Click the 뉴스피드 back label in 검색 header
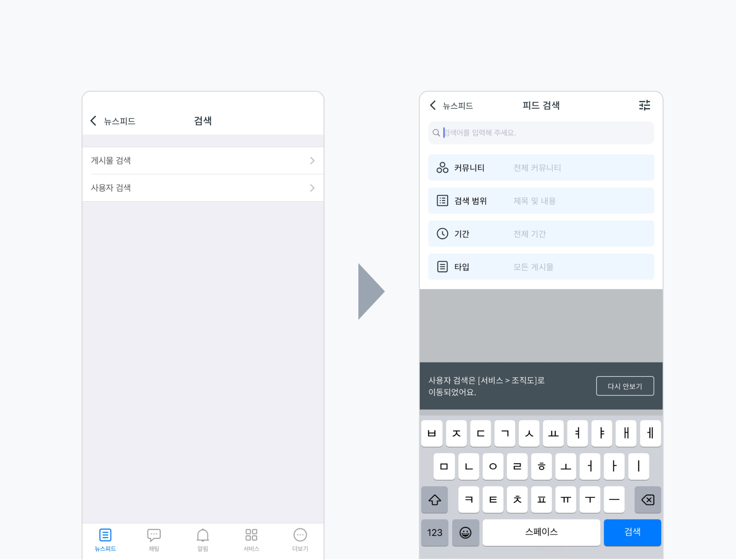736x560 pixels. (120, 121)
